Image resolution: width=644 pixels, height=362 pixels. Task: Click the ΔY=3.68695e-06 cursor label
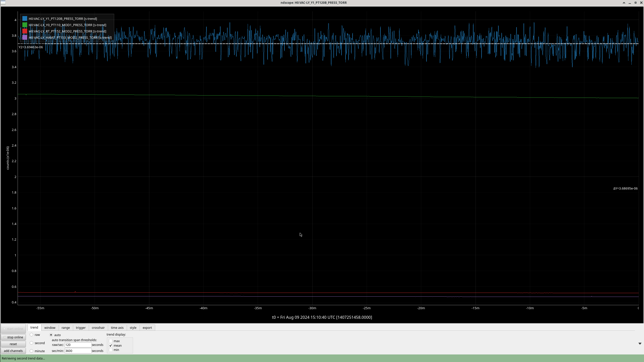pos(625,188)
